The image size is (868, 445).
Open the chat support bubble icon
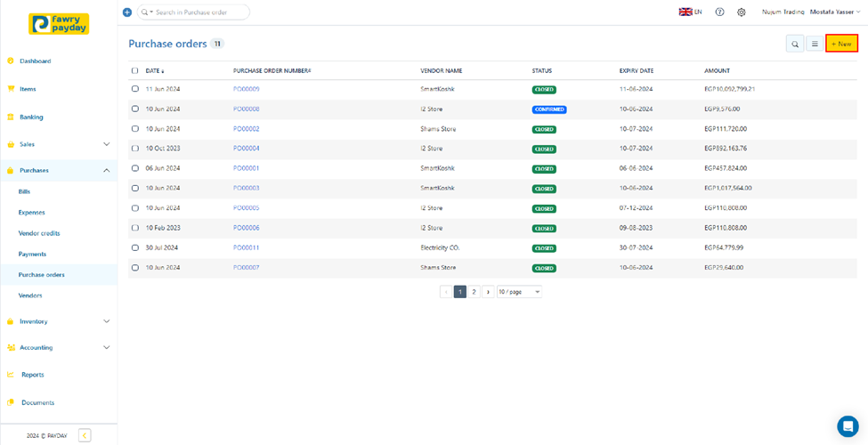point(848,426)
